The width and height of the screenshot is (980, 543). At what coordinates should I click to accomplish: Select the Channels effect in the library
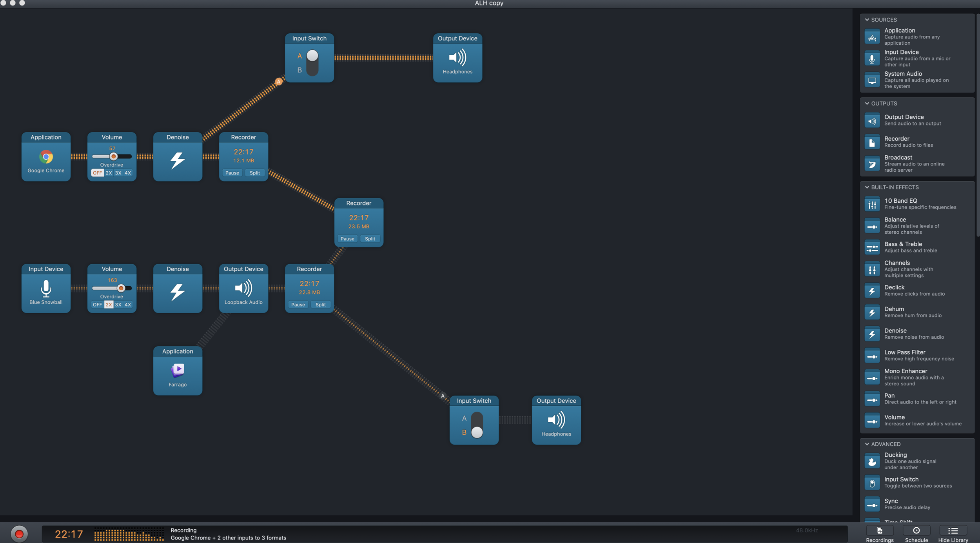coord(917,269)
